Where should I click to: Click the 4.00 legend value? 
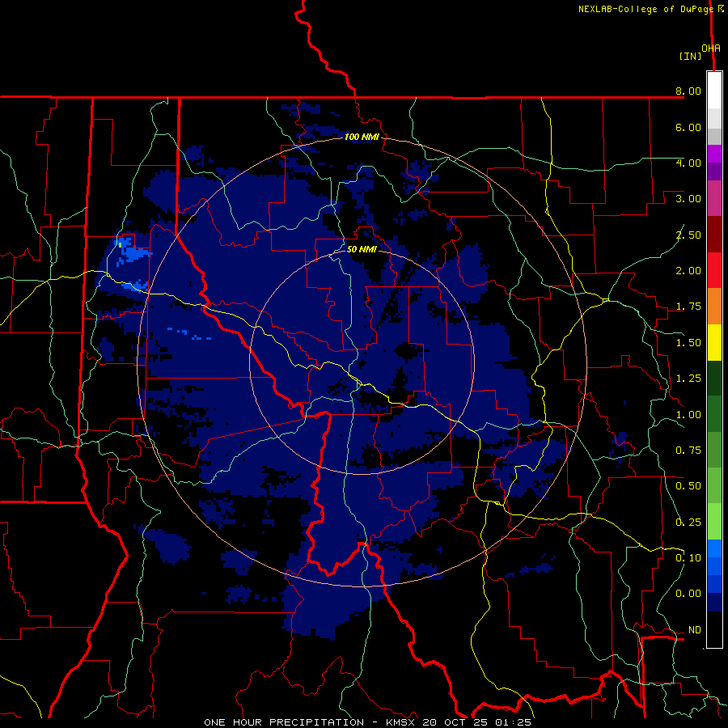[688, 163]
